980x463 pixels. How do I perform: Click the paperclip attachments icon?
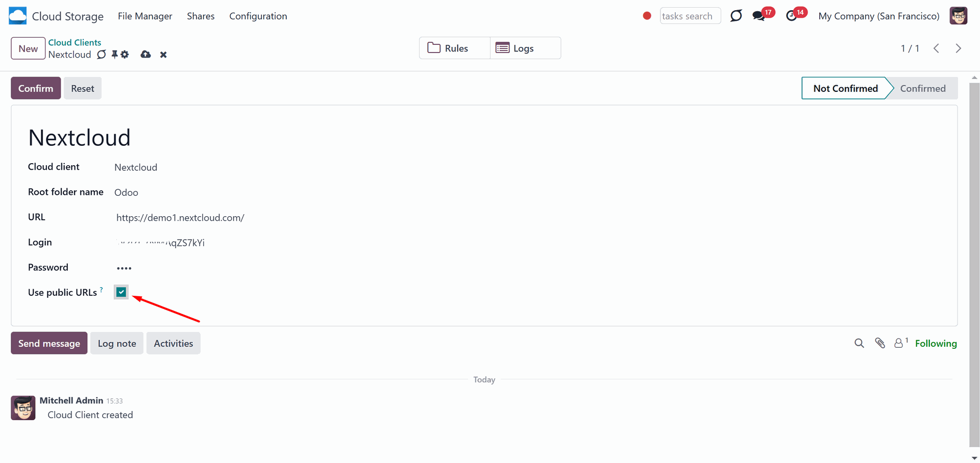point(880,343)
